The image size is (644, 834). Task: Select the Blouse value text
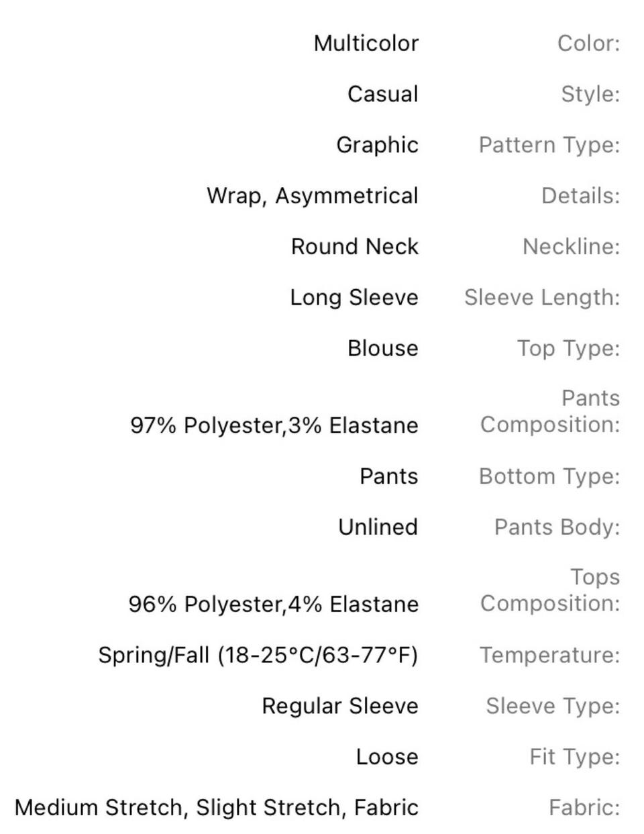[x=382, y=348]
